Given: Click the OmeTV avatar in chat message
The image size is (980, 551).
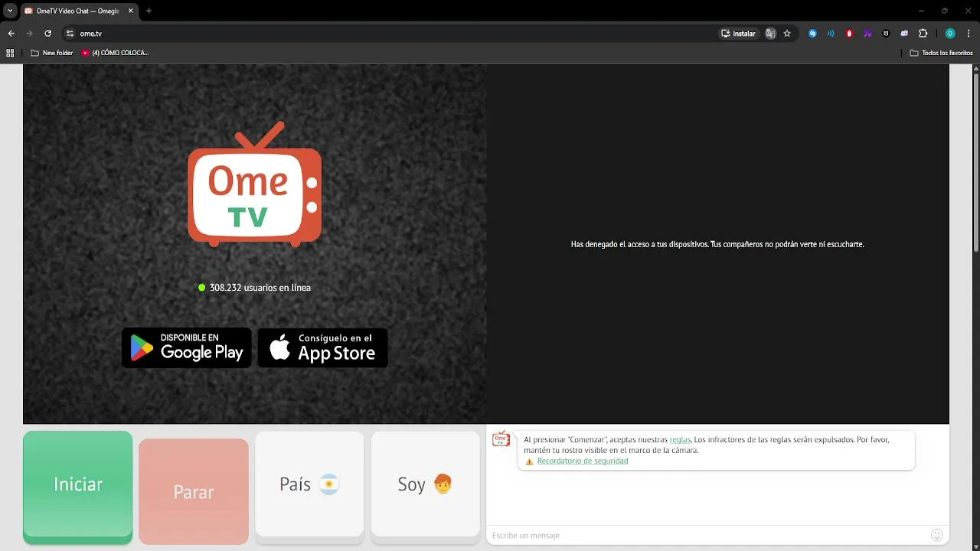Looking at the screenshot, I should tap(501, 439).
